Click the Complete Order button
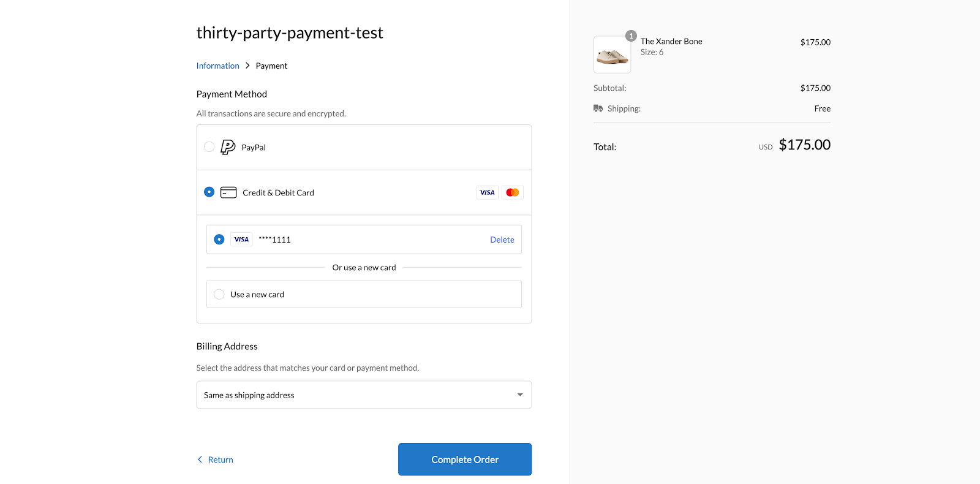Image resolution: width=980 pixels, height=484 pixels. pos(464,459)
